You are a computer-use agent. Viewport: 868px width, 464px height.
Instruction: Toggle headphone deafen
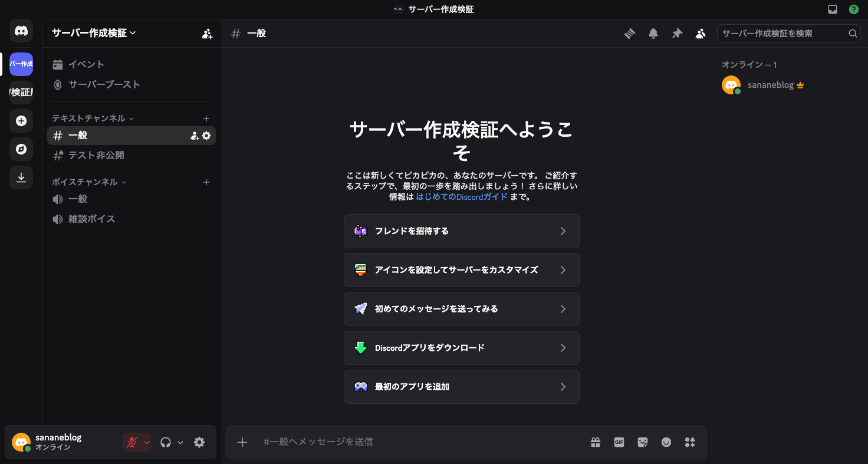[166, 442]
